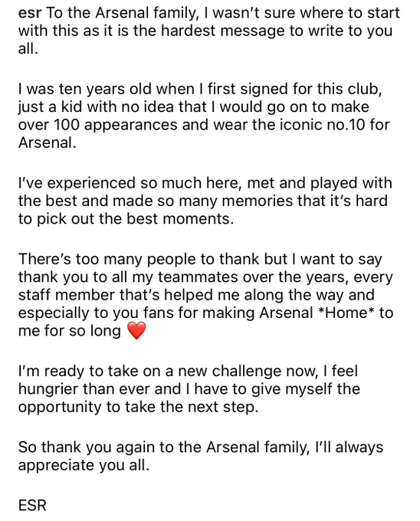Click the 'appreciate you all.' line
The width and height of the screenshot is (420, 521).
[84, 466]
